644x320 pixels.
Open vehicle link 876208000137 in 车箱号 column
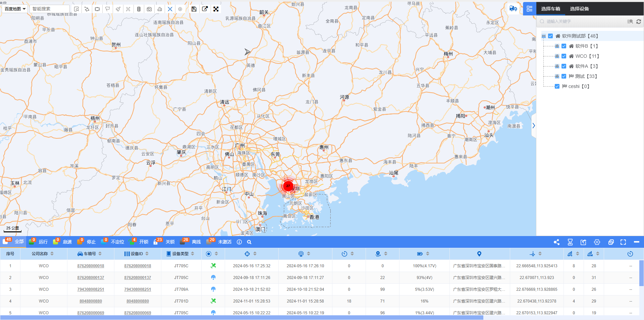(x=91, y=278)
